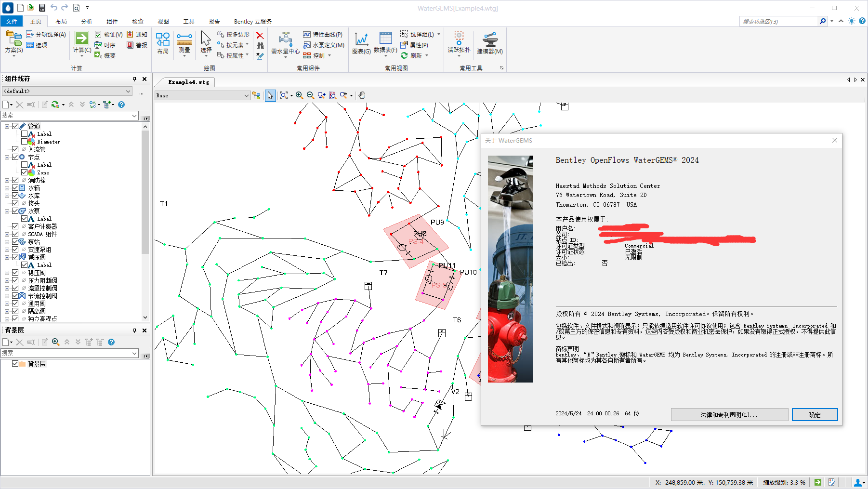868x489 pixels.
Task: Open the 数据表(F) flex tables icon
Action: tap(386, 38)
